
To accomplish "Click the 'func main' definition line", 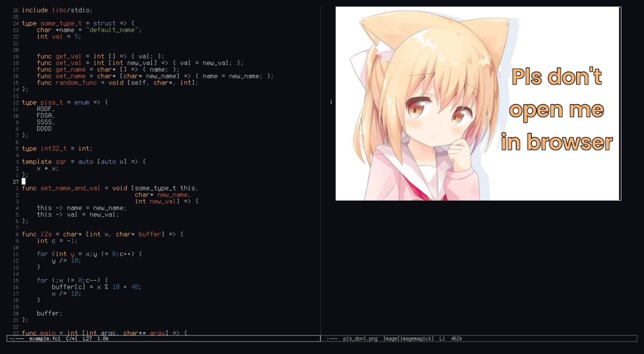I will (104, 333).
